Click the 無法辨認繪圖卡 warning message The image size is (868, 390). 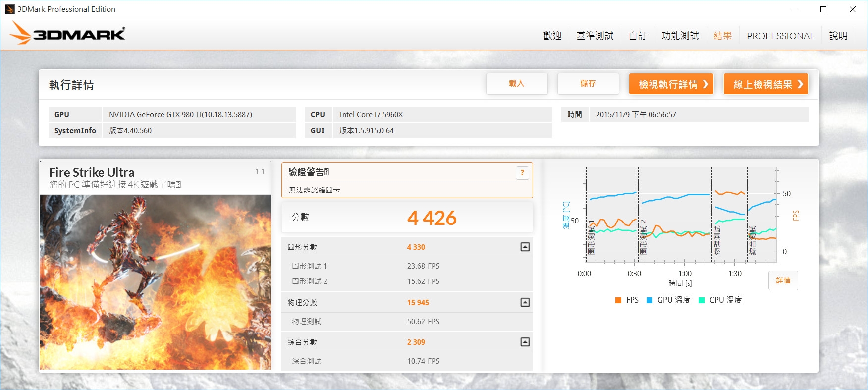pyautogui.click(x=314, y=190)
